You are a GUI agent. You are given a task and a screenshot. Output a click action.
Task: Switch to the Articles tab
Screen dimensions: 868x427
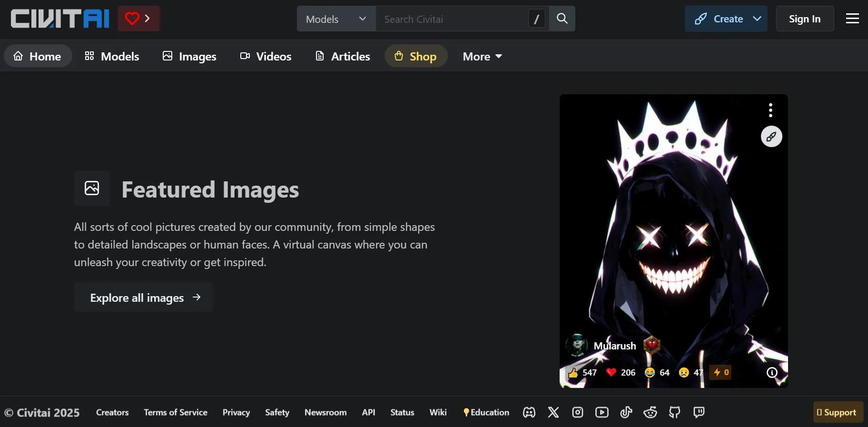point(343,56)
